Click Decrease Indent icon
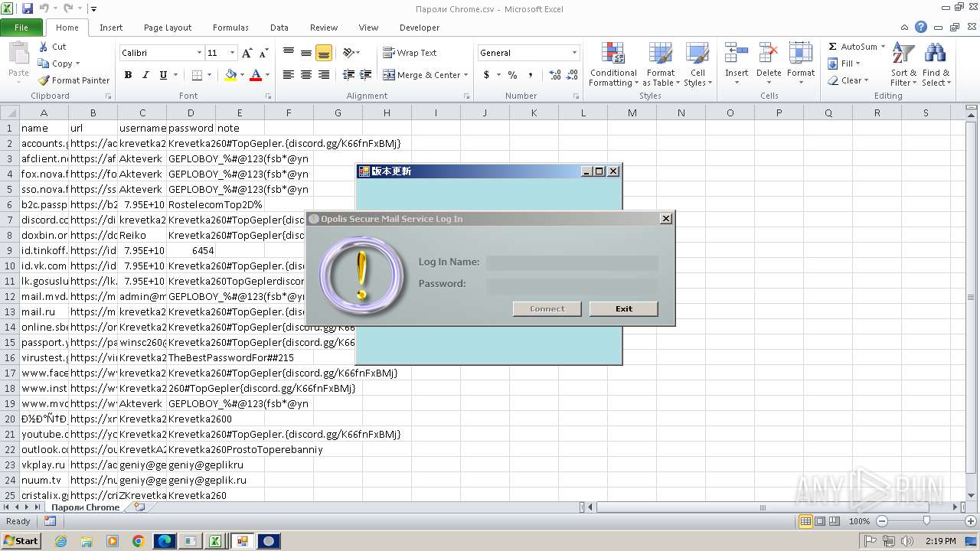 click(348, 75)
